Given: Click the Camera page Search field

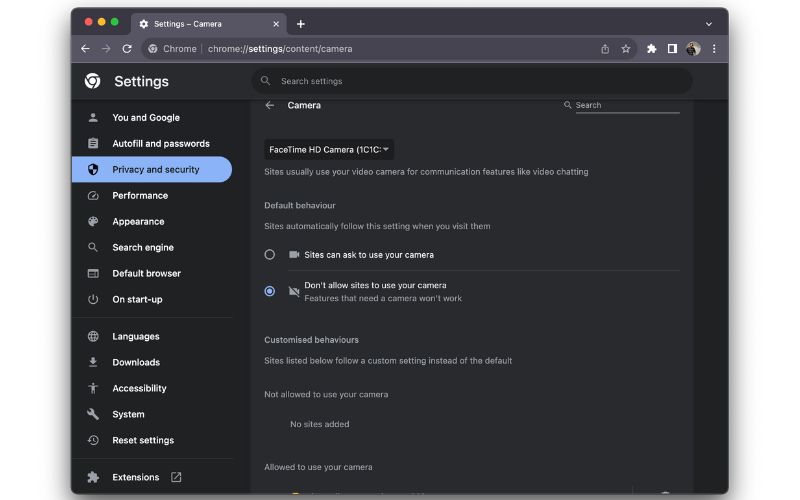Looking at the screenshot, I should tap(625, 105).
